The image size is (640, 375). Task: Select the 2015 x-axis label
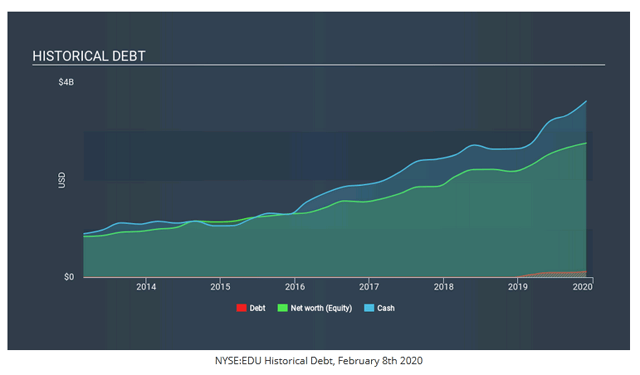click(x=220, y=287)
